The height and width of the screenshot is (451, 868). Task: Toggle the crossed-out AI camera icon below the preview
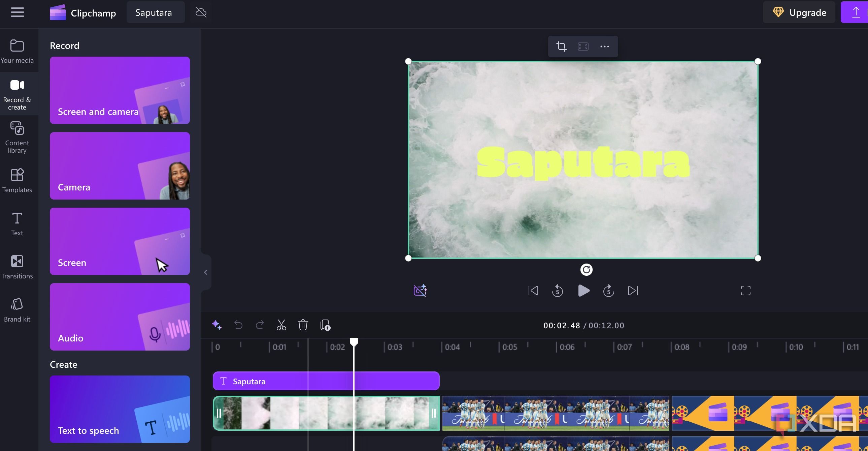click(420, 291)
